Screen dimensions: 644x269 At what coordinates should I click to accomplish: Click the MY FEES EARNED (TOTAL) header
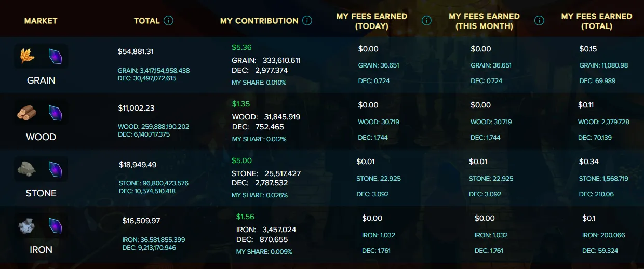coord(597,21)
